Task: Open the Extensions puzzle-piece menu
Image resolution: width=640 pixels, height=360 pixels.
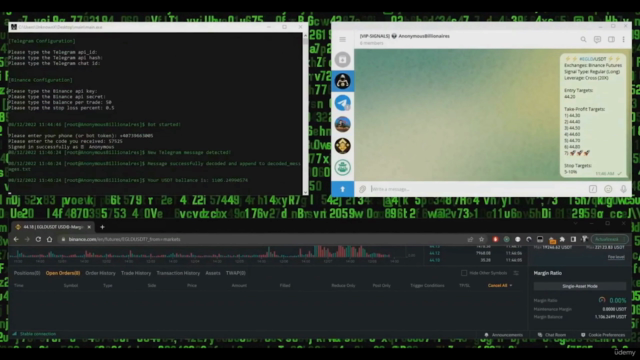Action: point(562,239)
